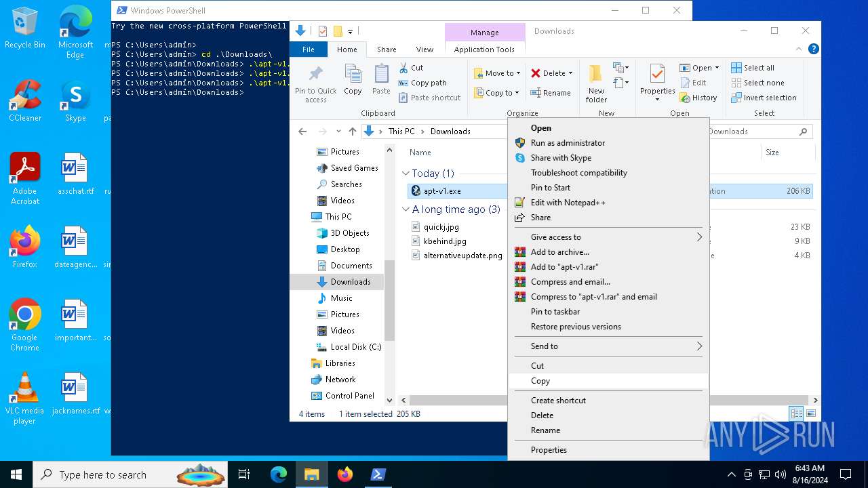Open the ribbon Delete dropdown arrow

coord(570,73)
